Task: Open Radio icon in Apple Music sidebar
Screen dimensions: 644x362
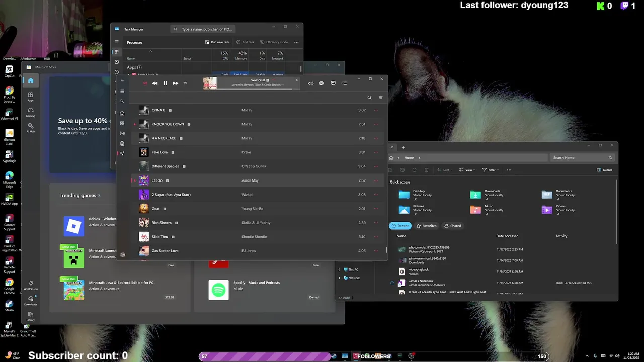Action: click(x=122, y=134)
